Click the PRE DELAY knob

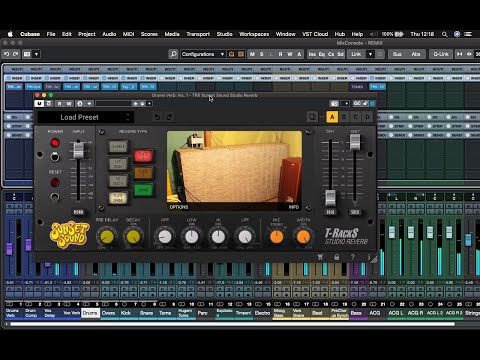coord(107,237)
